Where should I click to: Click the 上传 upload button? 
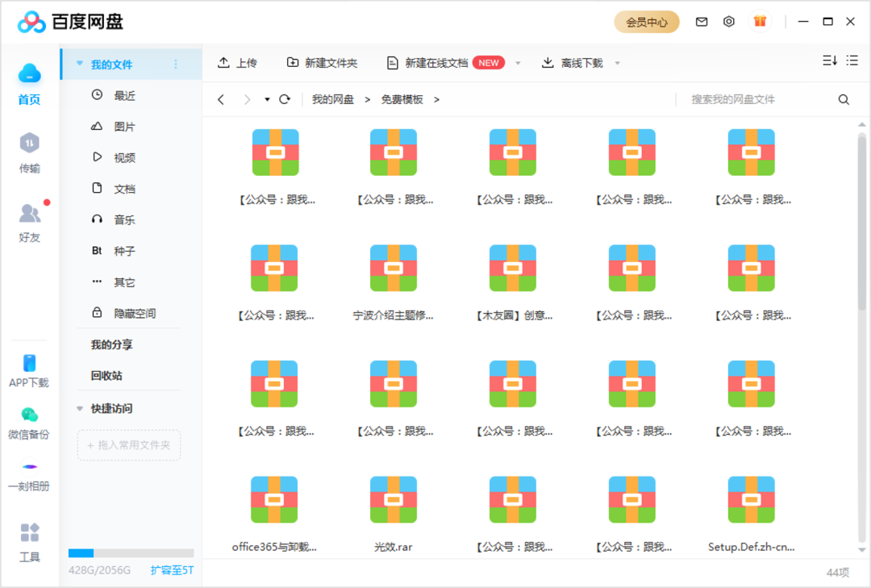pyautogui.click(x=237, y=63)
